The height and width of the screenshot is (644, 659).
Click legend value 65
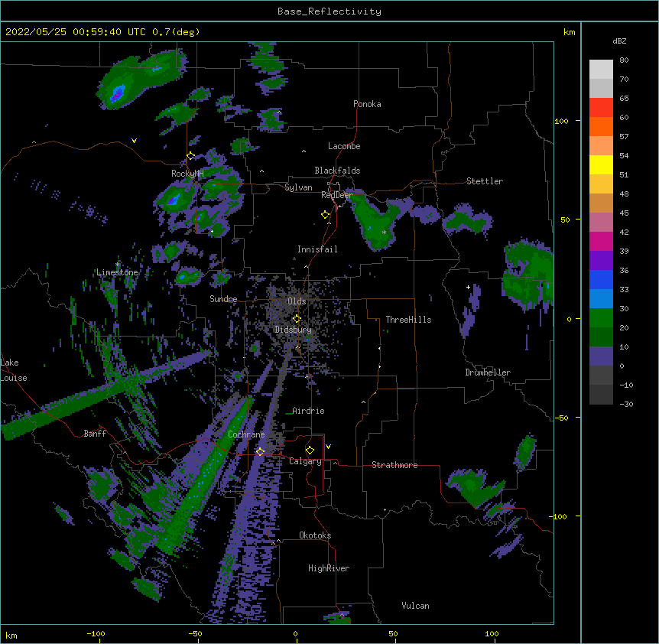coord(624,98)
